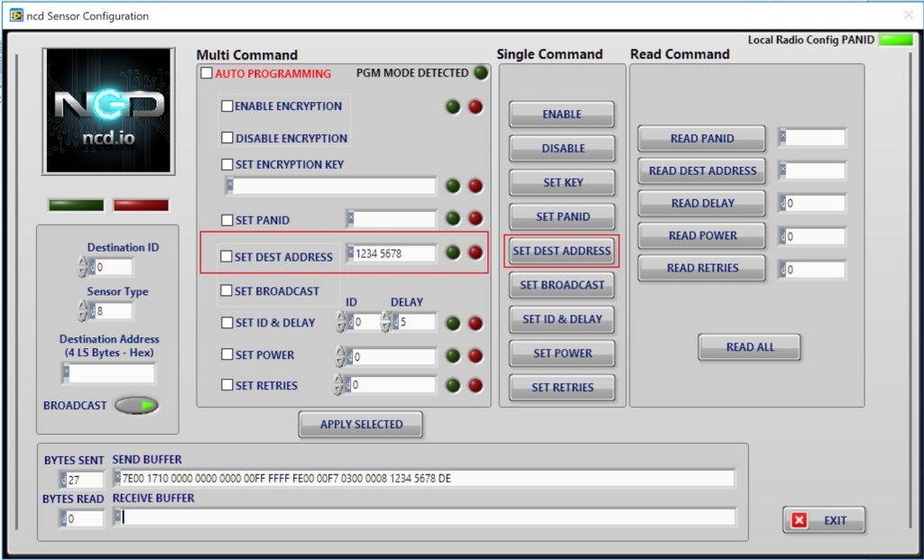The width and height of the screenshot is (924, 560).
Task: Click the red LED beside SET DEST ADDRESS
Action: [x=474, y=252]
